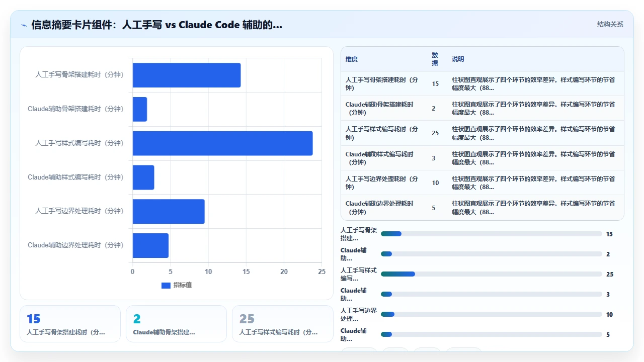Click the chart bar for 人工手写边界处理耗时
The height and width of the screenshot is (362, 644).
tap(169, 211)
